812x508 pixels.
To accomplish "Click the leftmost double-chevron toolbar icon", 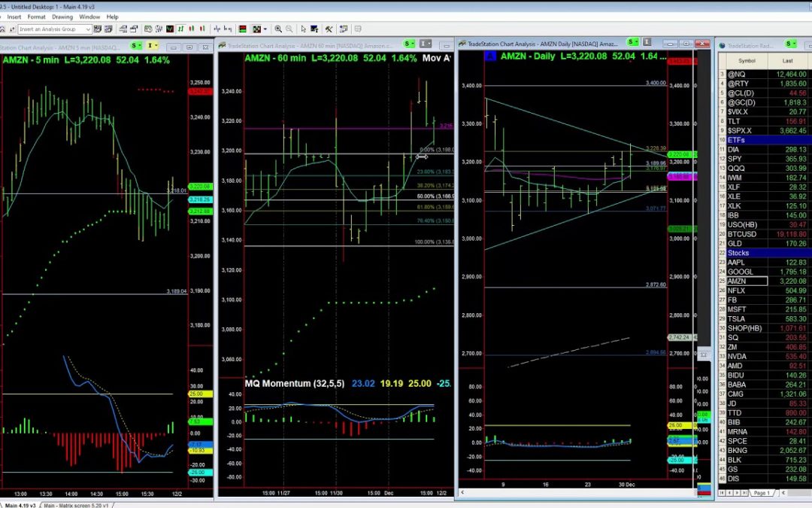I will click(2, 29).
